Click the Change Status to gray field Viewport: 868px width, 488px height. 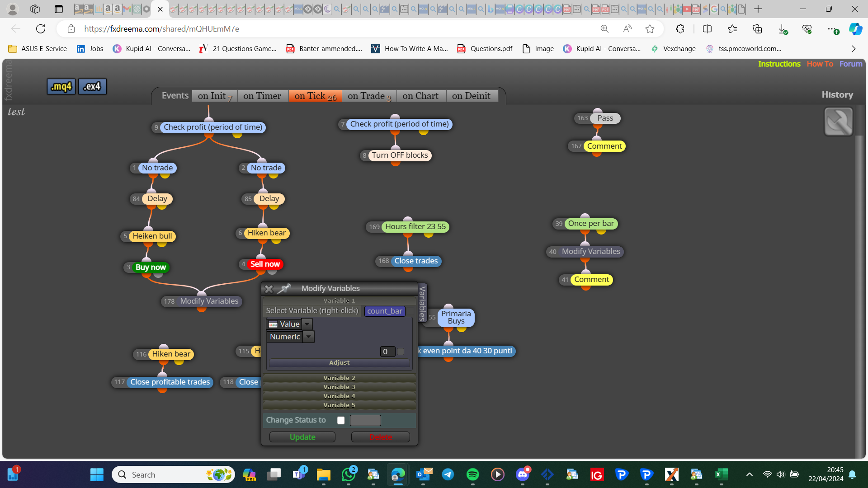(x=365, y=420)
